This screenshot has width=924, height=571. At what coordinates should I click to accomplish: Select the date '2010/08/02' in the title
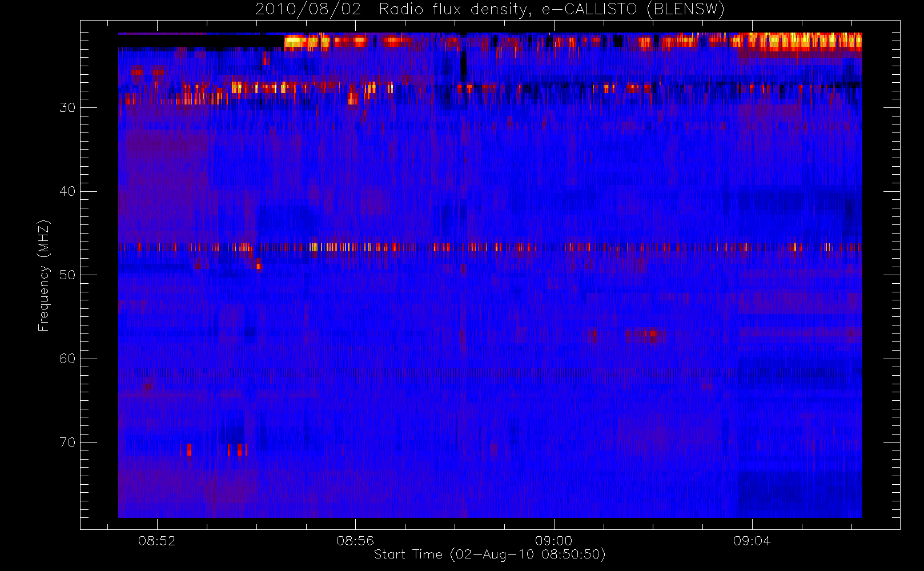[308, 10]
